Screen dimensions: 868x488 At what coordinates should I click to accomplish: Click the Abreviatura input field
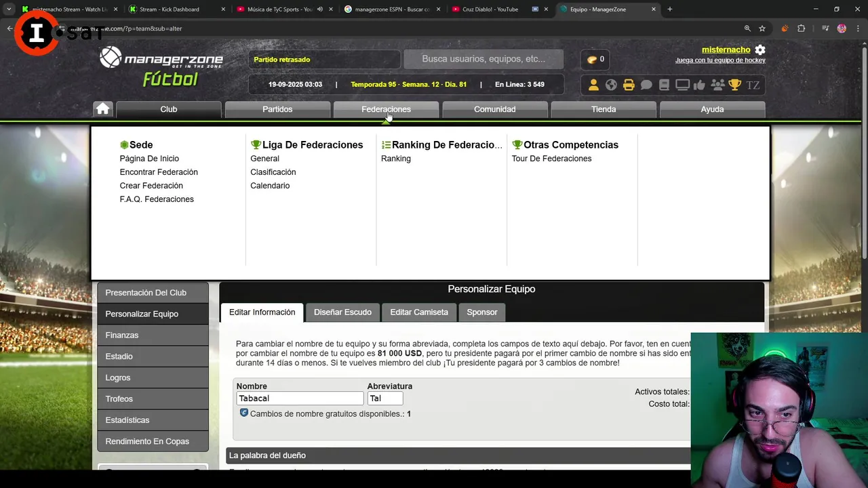pyautogui.click(x=385, y=399)
